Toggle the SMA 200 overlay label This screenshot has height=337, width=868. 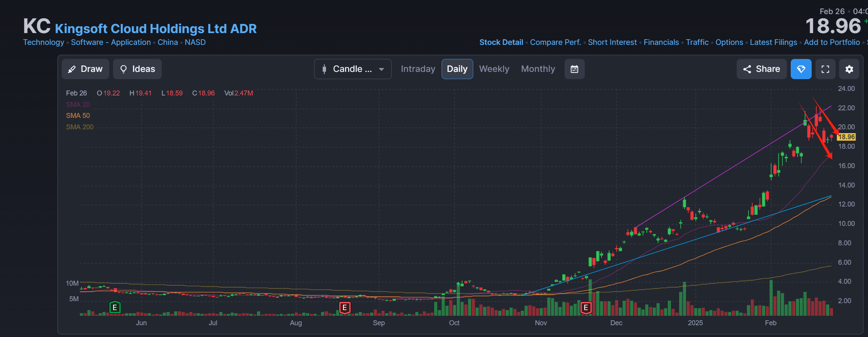(x=80, y=127)
